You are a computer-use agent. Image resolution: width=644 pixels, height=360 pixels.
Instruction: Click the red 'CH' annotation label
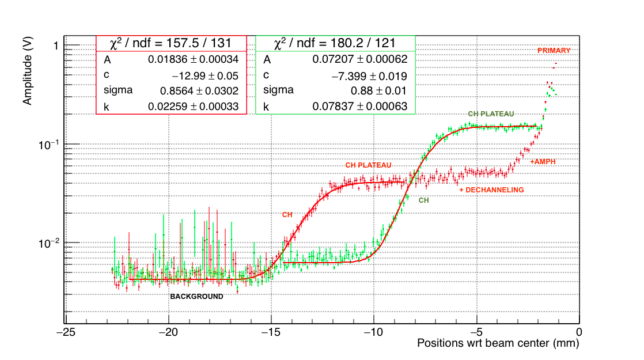[x=287, y=215]
